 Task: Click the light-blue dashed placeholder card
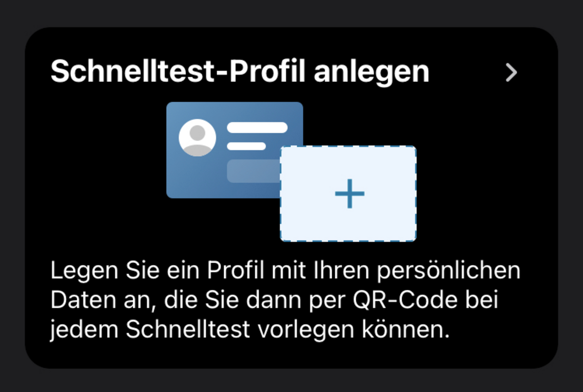(x=348, y=194)
